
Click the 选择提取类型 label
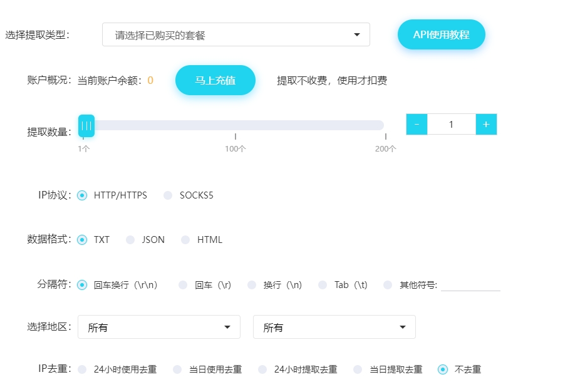[37, 35]
